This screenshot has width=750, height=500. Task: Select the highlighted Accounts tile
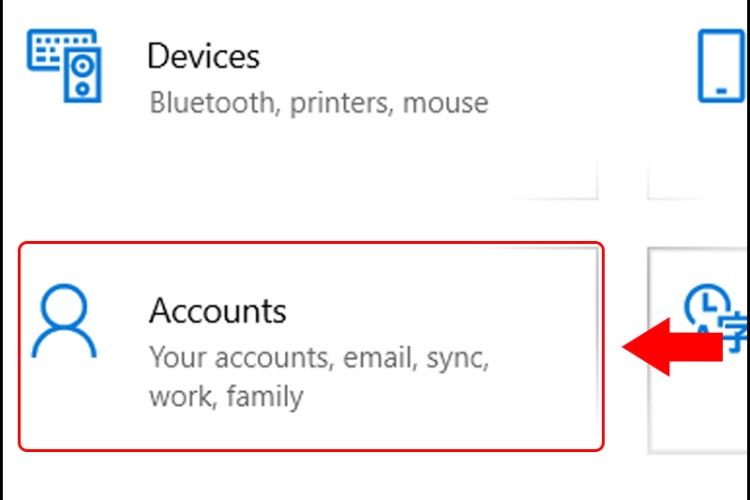(311, 345)
